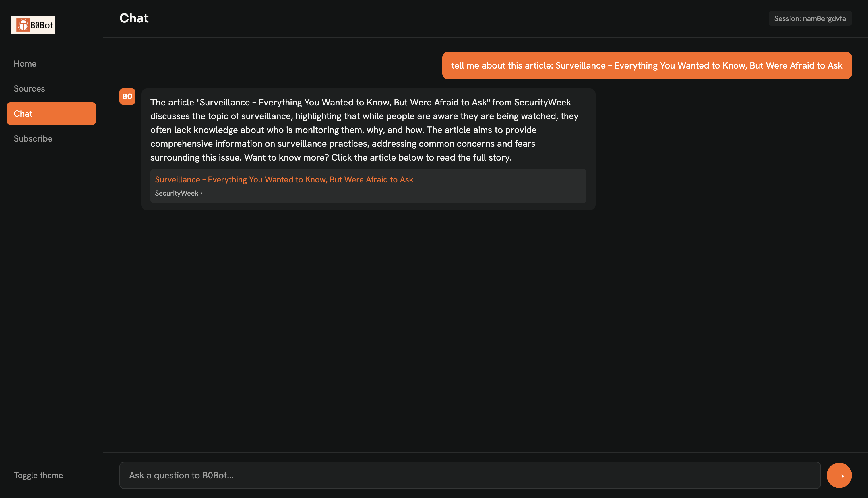Click the Session: nam8ergdvfa badge
Image resolution: width=868 pixels, height=498 pixels.
(x=810, y=18)
